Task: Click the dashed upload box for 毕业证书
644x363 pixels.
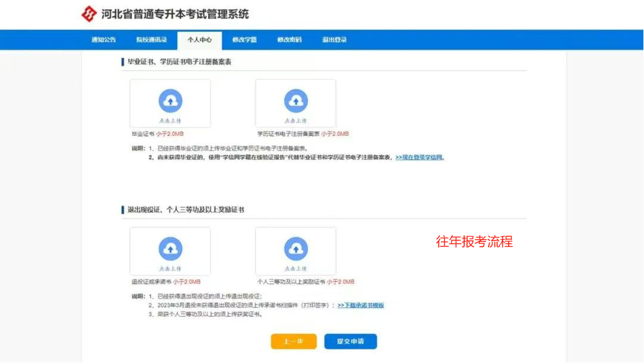Action: tap(170, 104)
